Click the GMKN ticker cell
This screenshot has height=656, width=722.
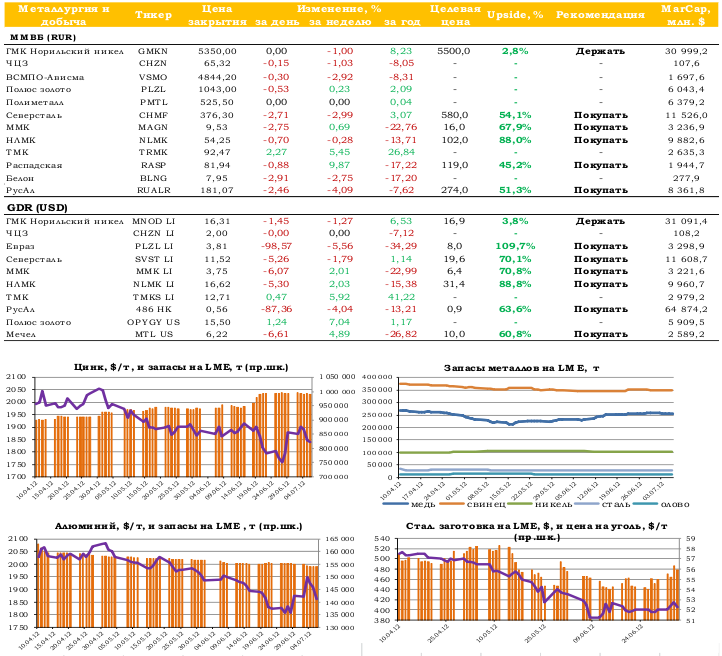click(153, 51)
